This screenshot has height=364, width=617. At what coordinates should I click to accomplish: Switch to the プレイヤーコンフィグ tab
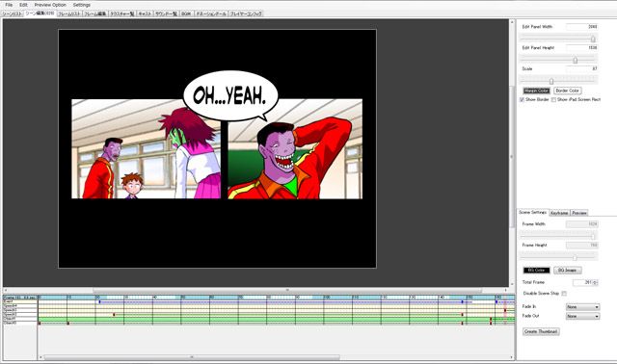(x=246, y=13)
